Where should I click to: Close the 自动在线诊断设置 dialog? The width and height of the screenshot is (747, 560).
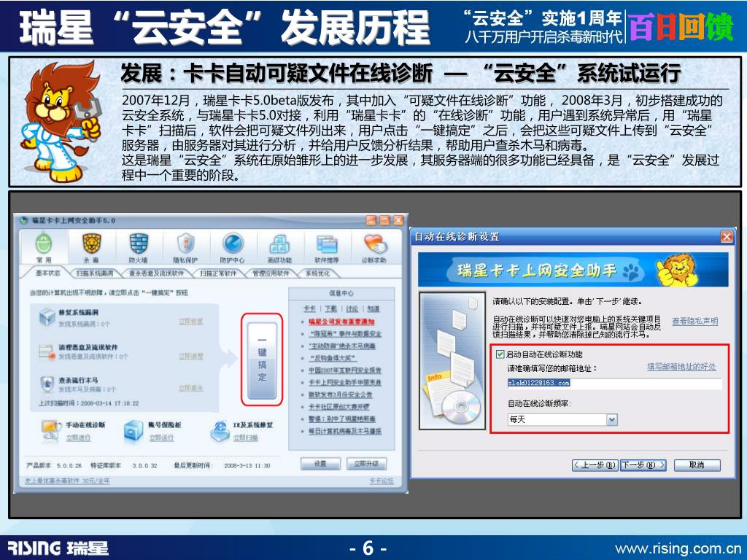727,237
